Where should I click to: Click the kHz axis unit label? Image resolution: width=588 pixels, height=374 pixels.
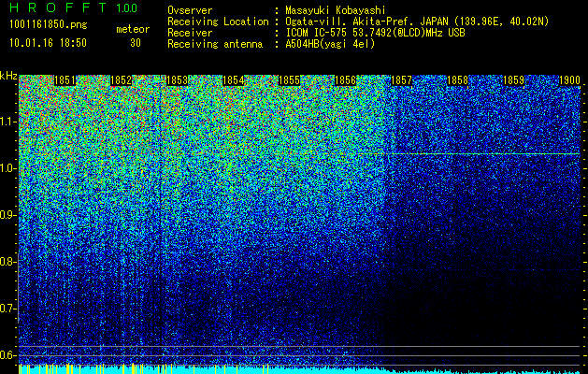8,76
